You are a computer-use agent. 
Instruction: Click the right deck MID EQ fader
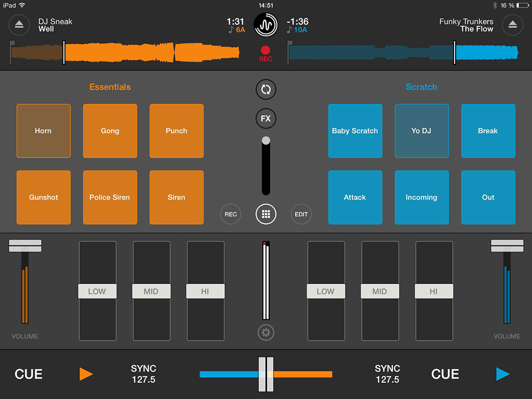tap(380, 291)
